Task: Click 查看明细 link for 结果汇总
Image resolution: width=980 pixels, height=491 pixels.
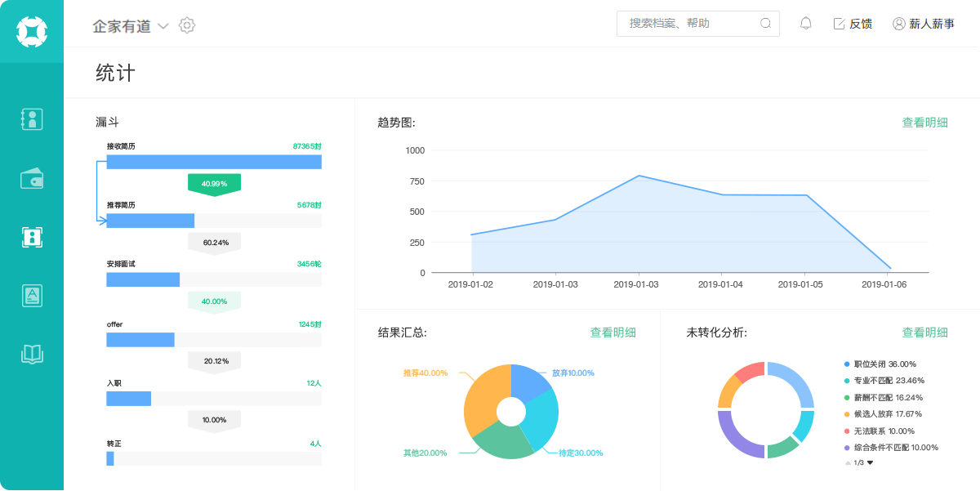Action: click(x=612, y=333)
